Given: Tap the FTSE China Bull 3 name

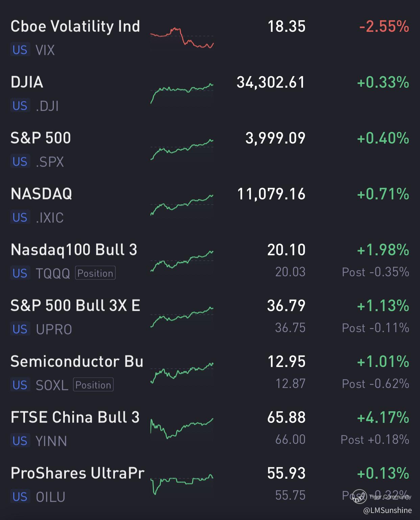Looking at the screenshot, I should (75, 417).
